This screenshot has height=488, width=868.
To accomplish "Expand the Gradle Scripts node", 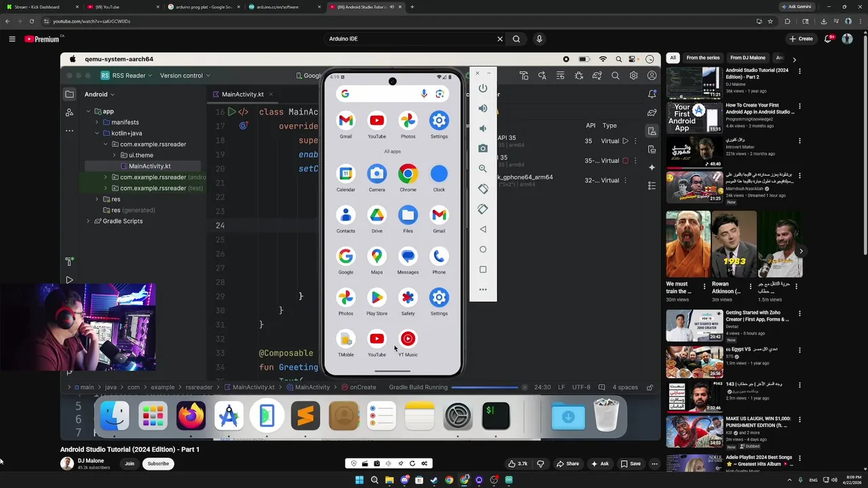I will pyautogui.click(x=88, y=221).
